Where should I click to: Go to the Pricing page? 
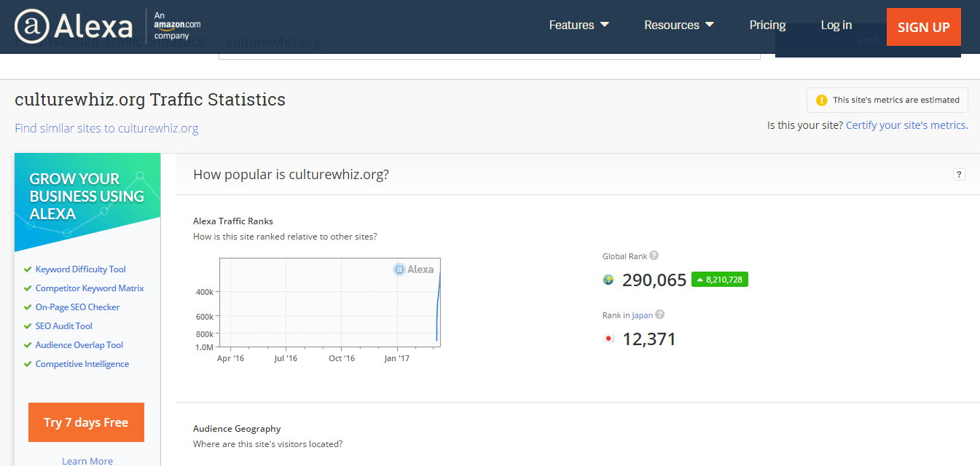767,25
